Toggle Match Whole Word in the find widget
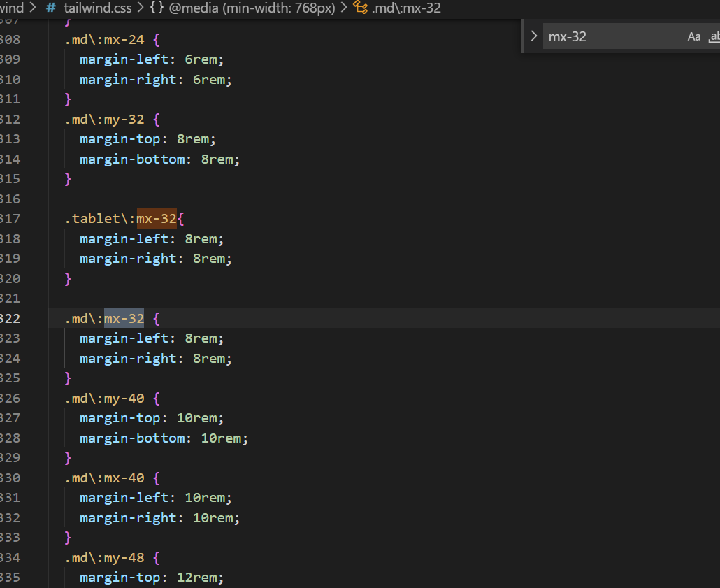 [x=714, y=36]
